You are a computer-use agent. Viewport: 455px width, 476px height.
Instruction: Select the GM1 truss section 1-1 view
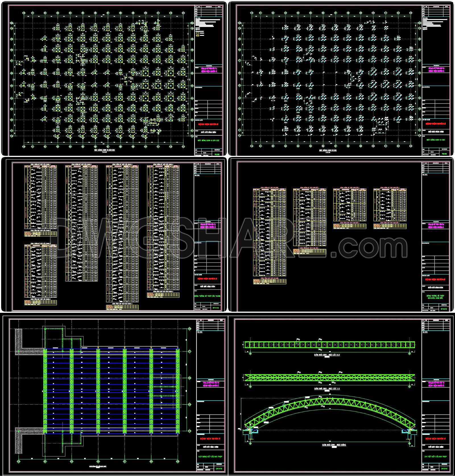point(330,377)
